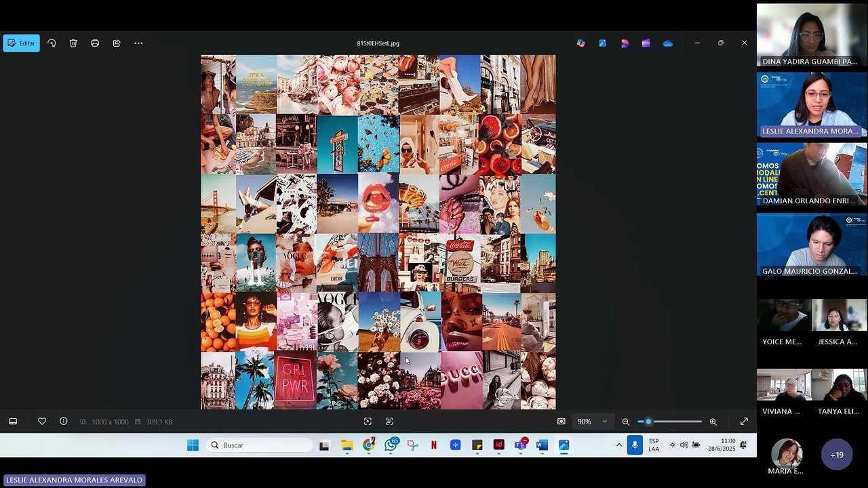Show file info with the info icon
The height and width of the screenshot is (488, 868).
64,422
